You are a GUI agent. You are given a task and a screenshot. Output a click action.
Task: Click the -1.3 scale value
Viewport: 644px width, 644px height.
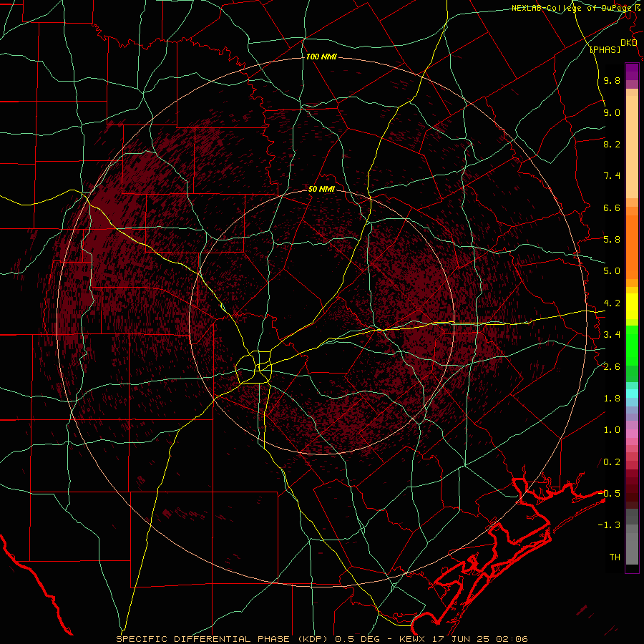[609, 525]
